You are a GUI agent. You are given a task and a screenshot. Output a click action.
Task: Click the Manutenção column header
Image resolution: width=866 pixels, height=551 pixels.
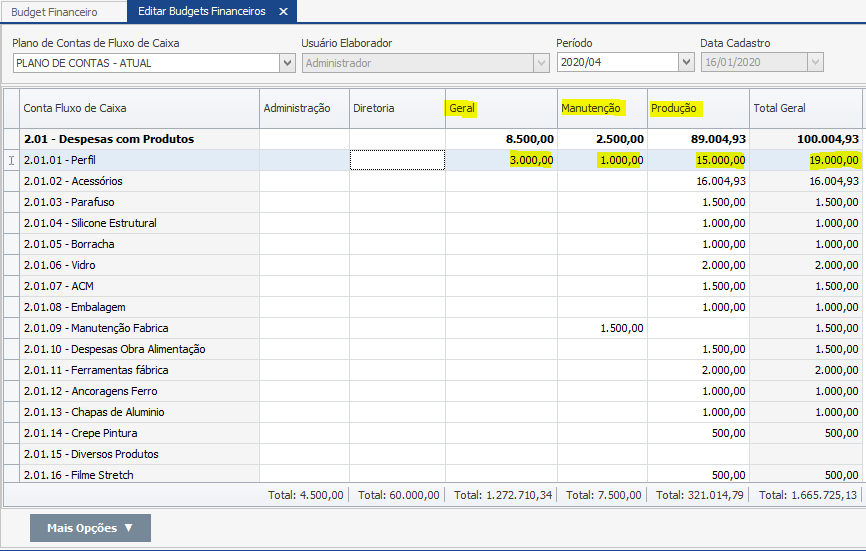point(601,108)
